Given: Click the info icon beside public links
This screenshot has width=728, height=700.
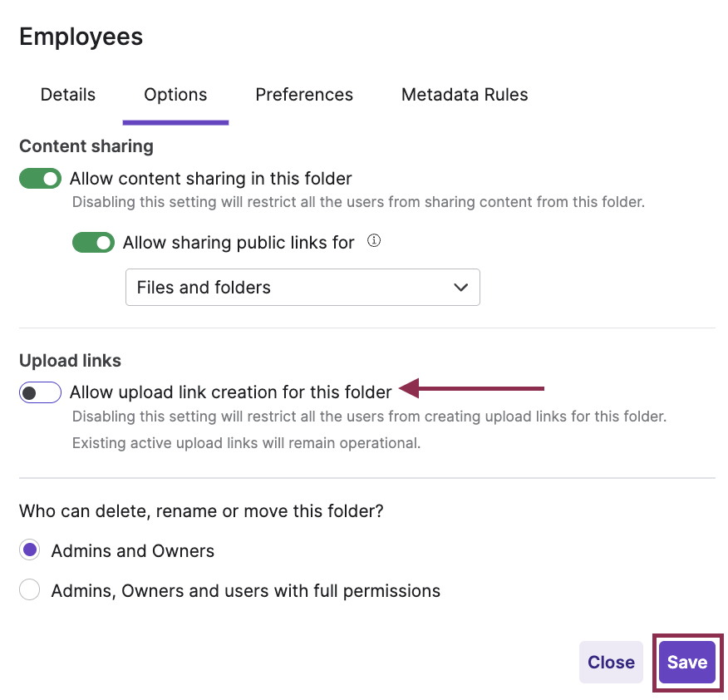Looking at the screenshot, I should click(x=374, y=242).
